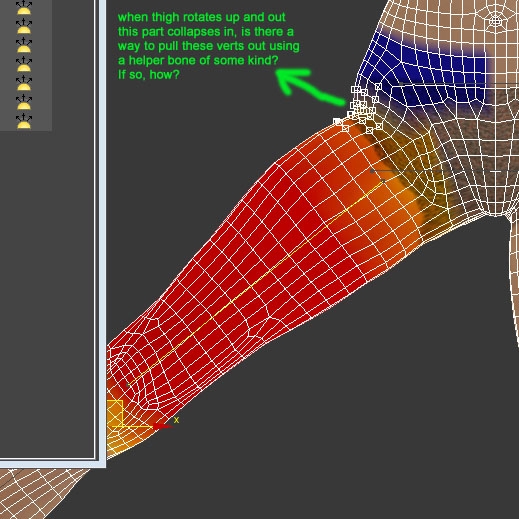Click the circular navel vertex cluster
519x519 pixels.
point(496,21)
